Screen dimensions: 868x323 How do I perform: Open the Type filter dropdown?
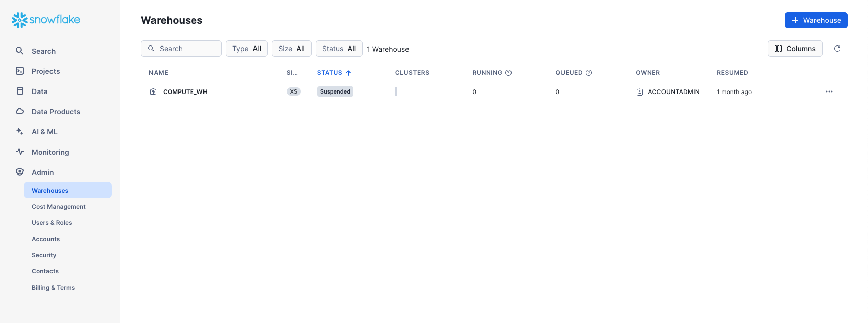coord(246,49)
